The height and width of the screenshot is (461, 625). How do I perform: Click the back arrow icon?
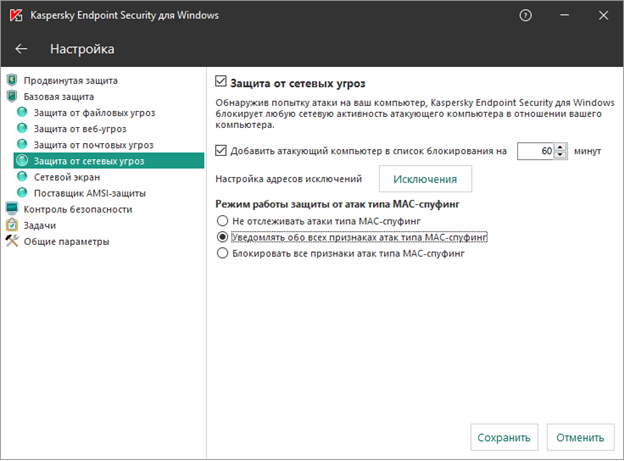[22, 48]
